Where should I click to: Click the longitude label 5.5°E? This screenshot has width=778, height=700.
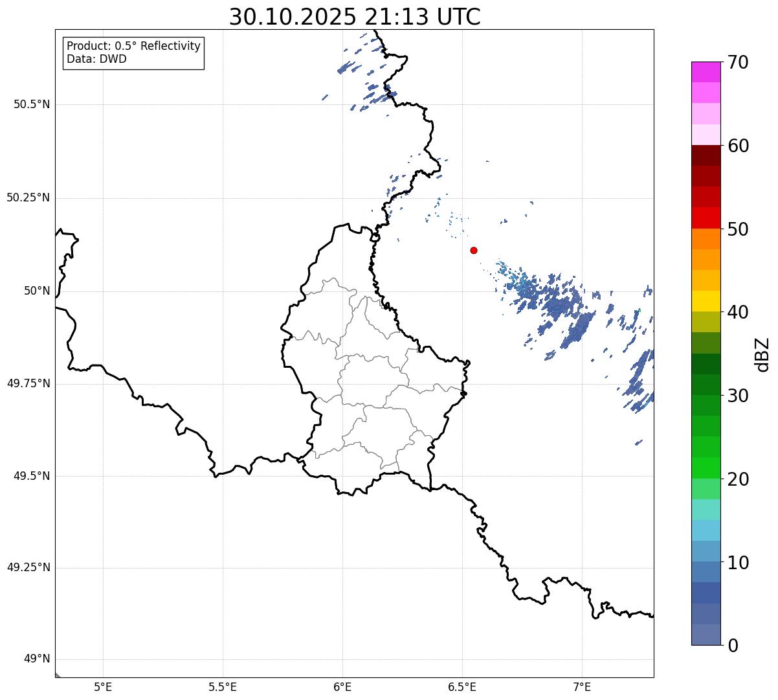[x=223, y=687]
